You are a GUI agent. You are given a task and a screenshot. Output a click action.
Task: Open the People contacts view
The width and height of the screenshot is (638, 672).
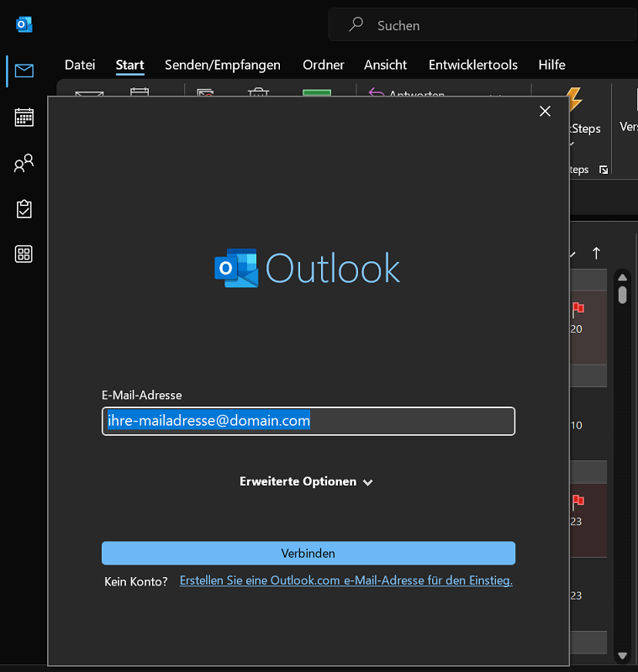click(24, 163)
